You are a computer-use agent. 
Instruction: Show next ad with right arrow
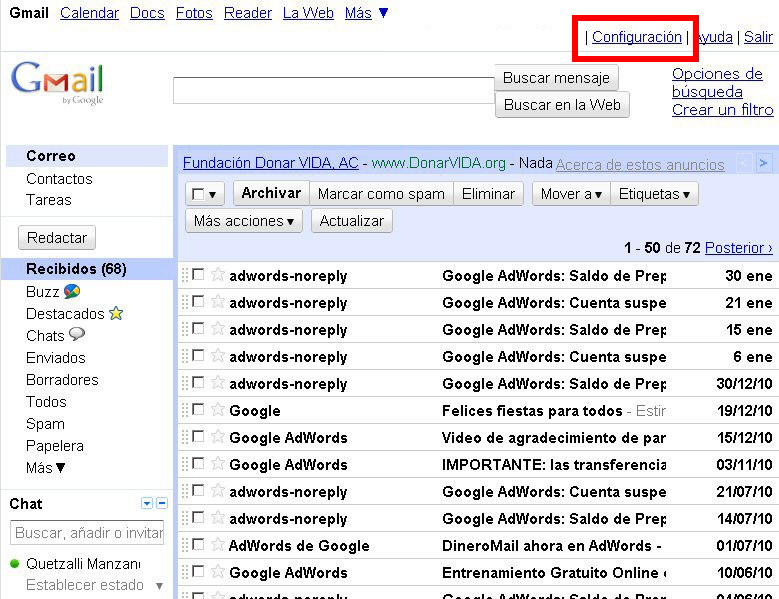click(764, 163)
